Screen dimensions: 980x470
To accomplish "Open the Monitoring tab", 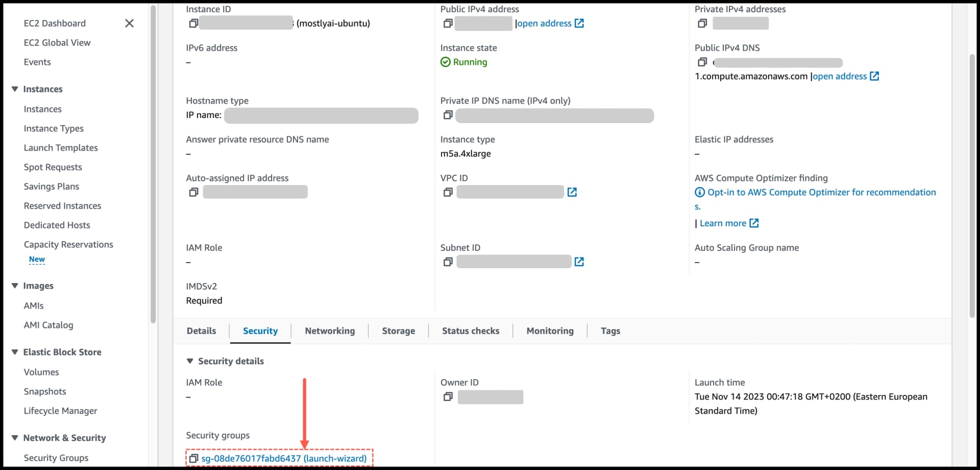I will tap(550, 331).
